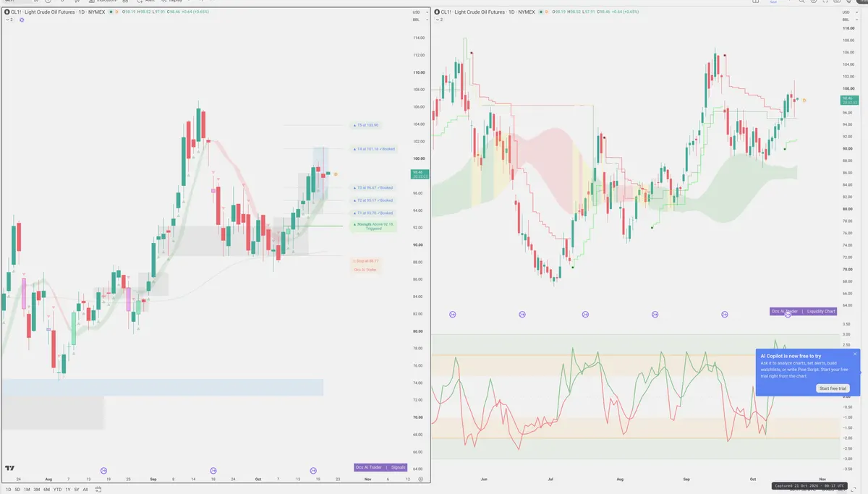Click the orange D marker, left chart
This screenshot has height=494, width=868.
(335, 174)
